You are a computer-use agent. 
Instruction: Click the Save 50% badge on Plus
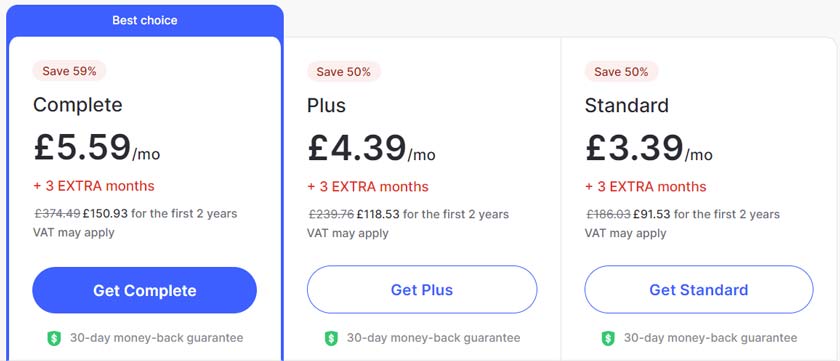(343, 72)
